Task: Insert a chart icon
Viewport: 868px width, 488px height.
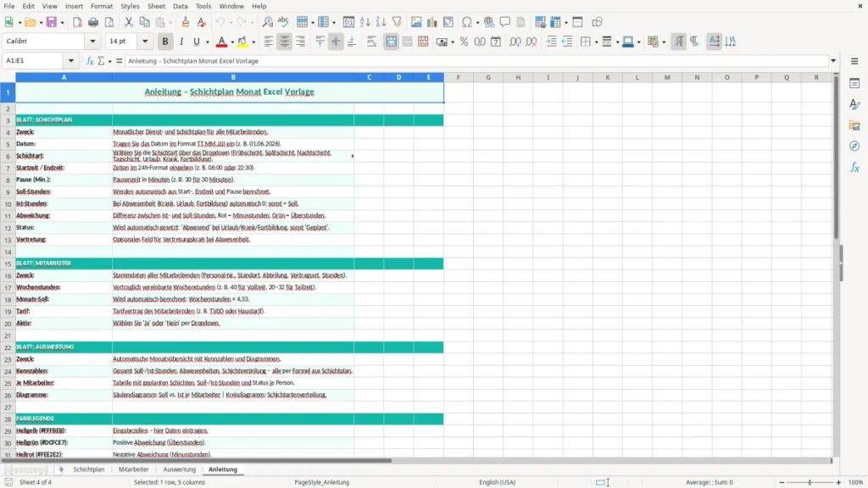Action: click(x=432, y=22)
